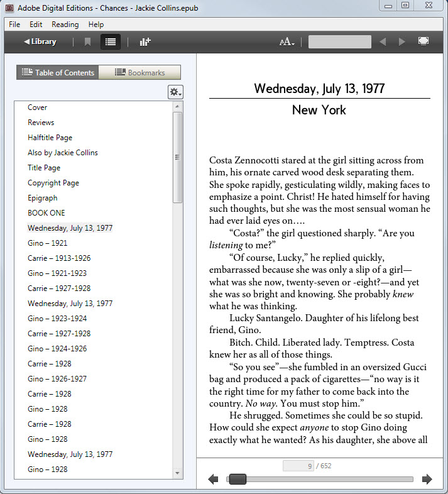The height and width of the screenshot is (494, 448).
Task: Go to next search result arrow
Action: point(402,42)
